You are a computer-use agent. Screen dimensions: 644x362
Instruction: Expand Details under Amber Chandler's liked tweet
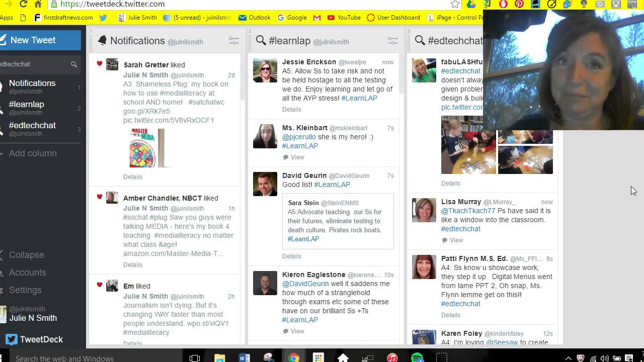pos(133,265)
